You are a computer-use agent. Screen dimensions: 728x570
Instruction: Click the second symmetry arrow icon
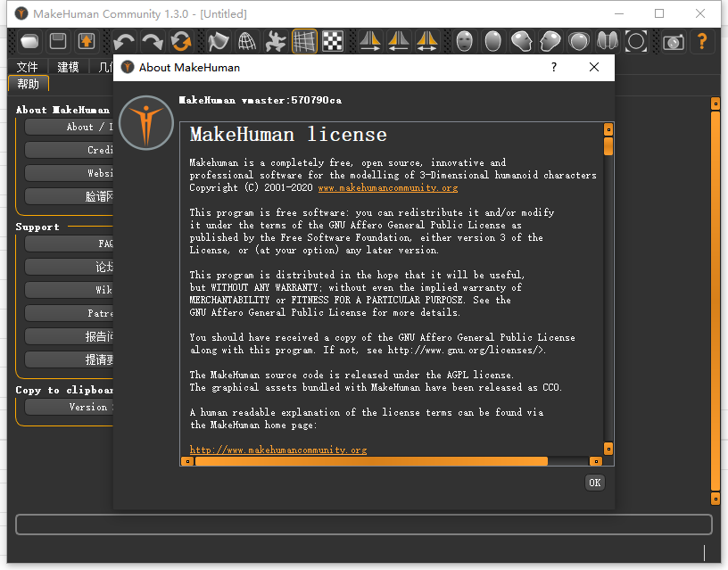click(399, 41)
